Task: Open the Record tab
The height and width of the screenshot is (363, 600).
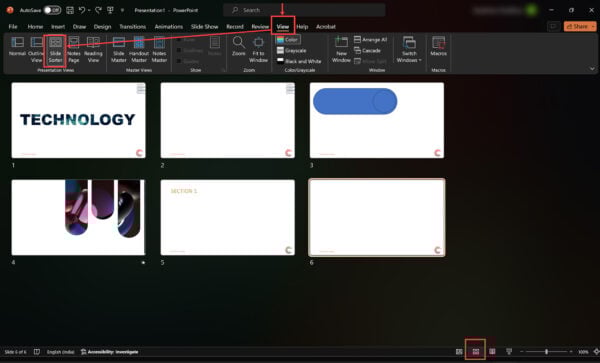Action: (x=235, y=27)
